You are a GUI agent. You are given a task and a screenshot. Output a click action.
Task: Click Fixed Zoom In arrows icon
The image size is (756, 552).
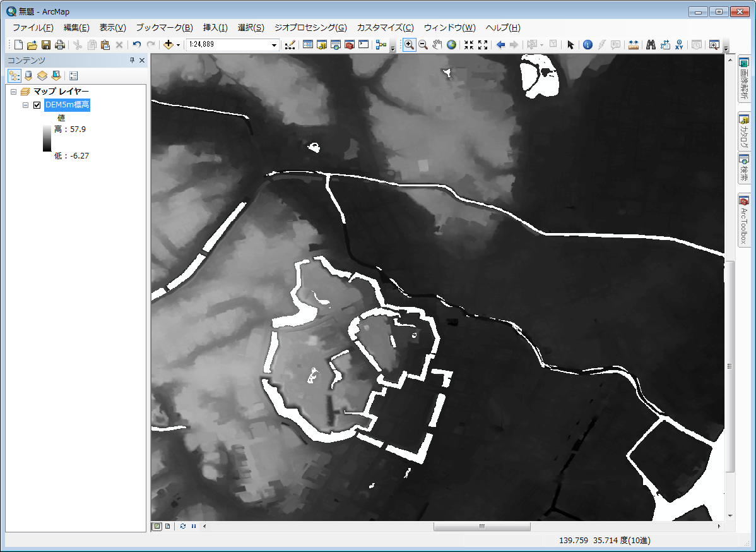(x=469, y=45)
